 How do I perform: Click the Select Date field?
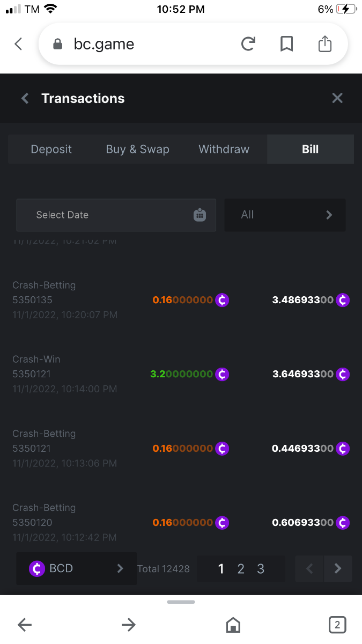point(102,215)
